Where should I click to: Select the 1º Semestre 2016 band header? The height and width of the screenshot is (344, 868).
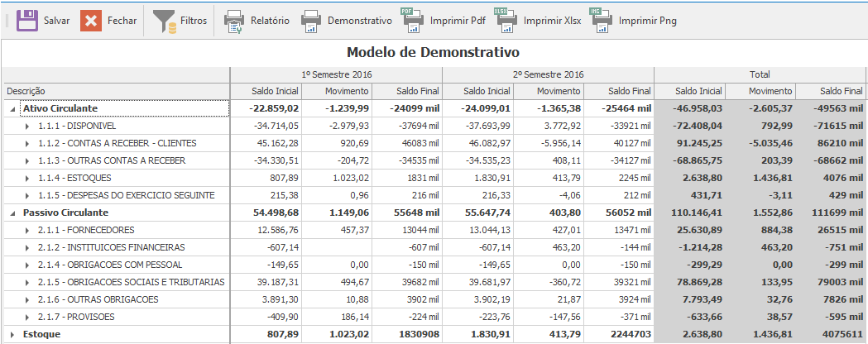click(x=336, y=74)
